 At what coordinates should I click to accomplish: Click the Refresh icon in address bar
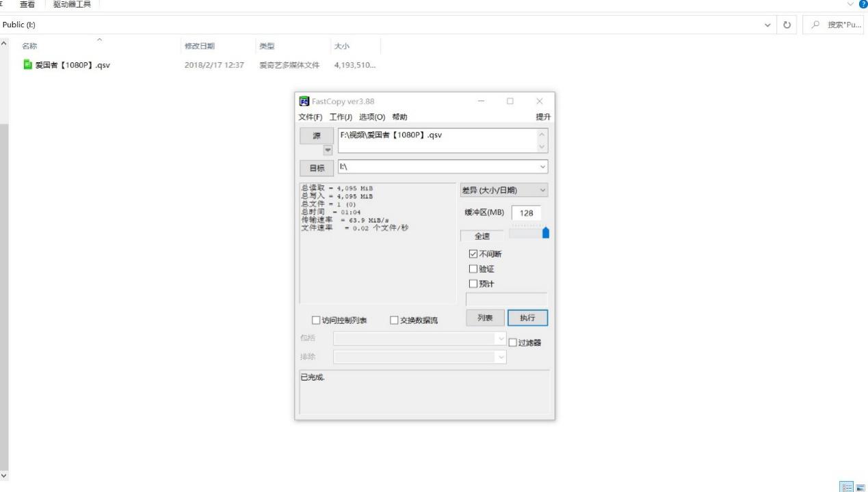pyautogui.click(x=787, y=25)
